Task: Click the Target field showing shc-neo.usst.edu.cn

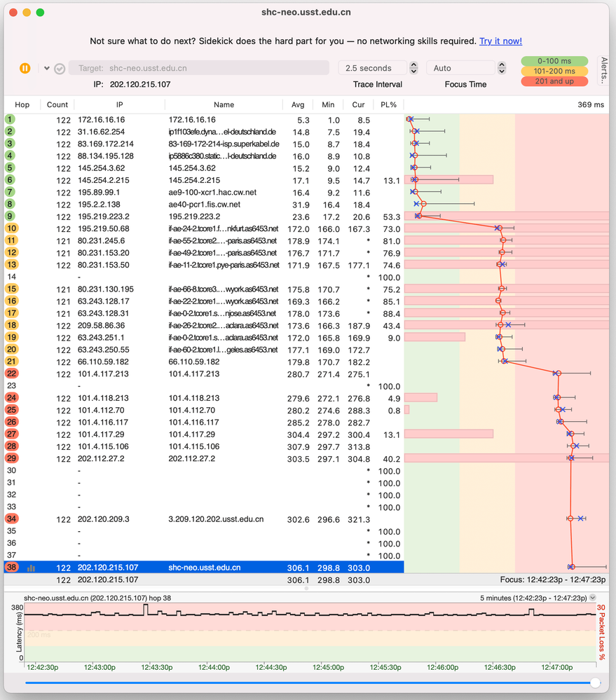Action: click(199, 68)
